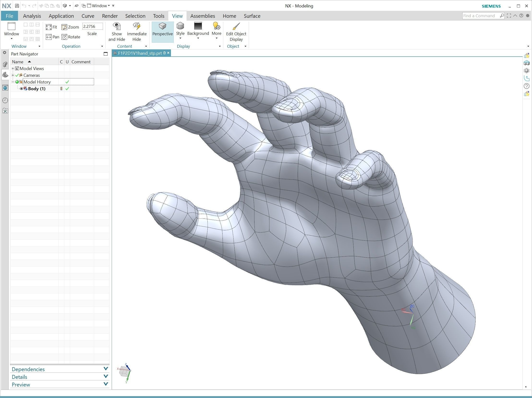
Task: Open Edit Object Display tool
Action: pos(236,31)
